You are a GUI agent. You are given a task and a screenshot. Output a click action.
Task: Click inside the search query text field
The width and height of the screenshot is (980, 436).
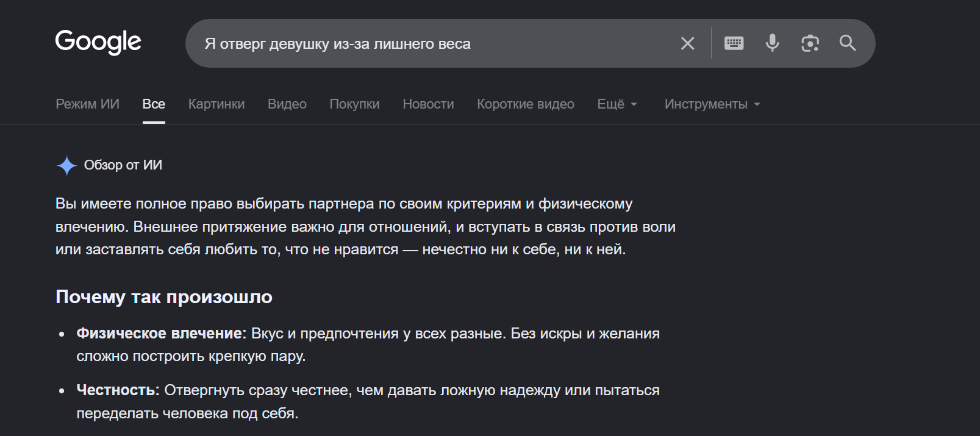(x=436, y=44)
